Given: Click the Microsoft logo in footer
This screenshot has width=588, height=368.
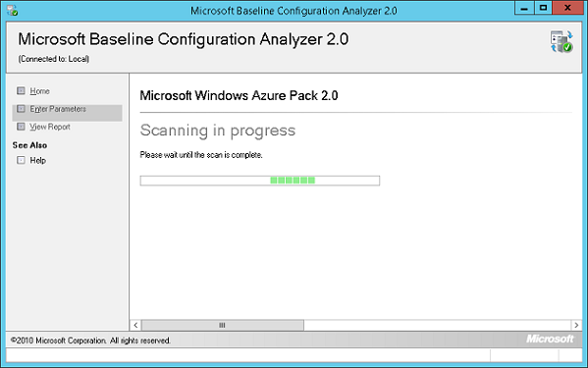Looking at the screenshot, I should [550, 340].
